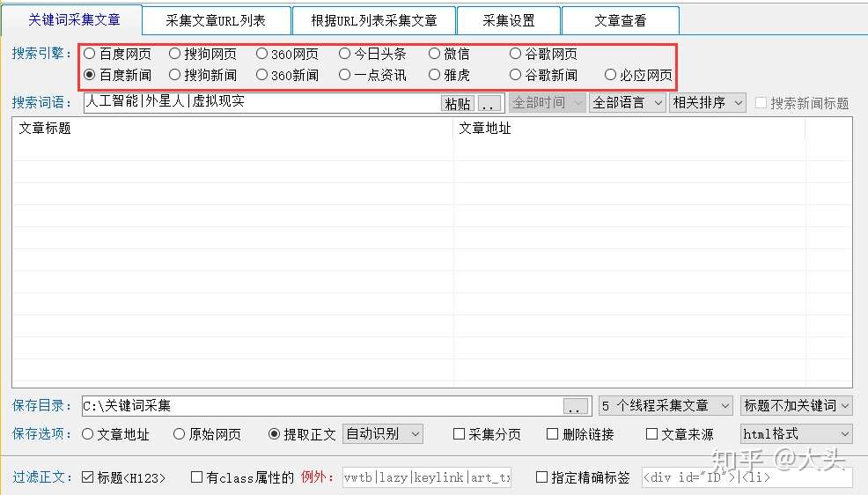This screenshot has height=495, width=868.
Task: Click the browse button next to 粘贴
Action: 489,104
